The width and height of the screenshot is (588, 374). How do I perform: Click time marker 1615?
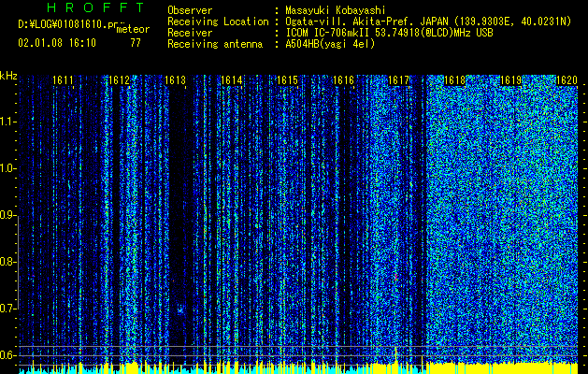[x=287, y=80]
